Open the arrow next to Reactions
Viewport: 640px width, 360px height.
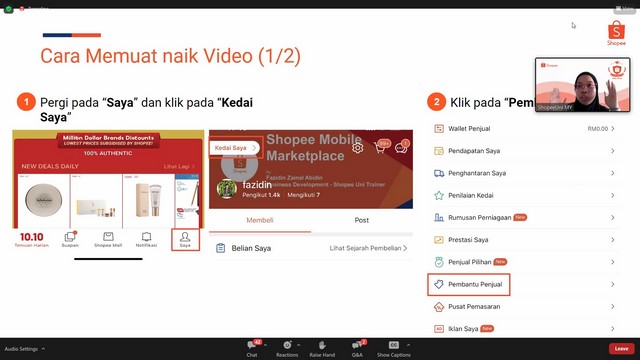point(299,345)
